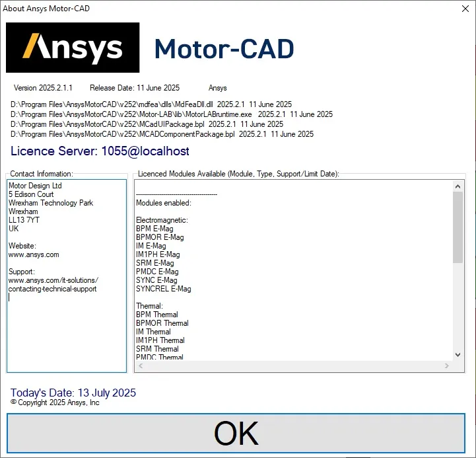Click the MotorLABruntime.exe path line
Viewport: 476px width, 458px height.
tap(172, 114)
